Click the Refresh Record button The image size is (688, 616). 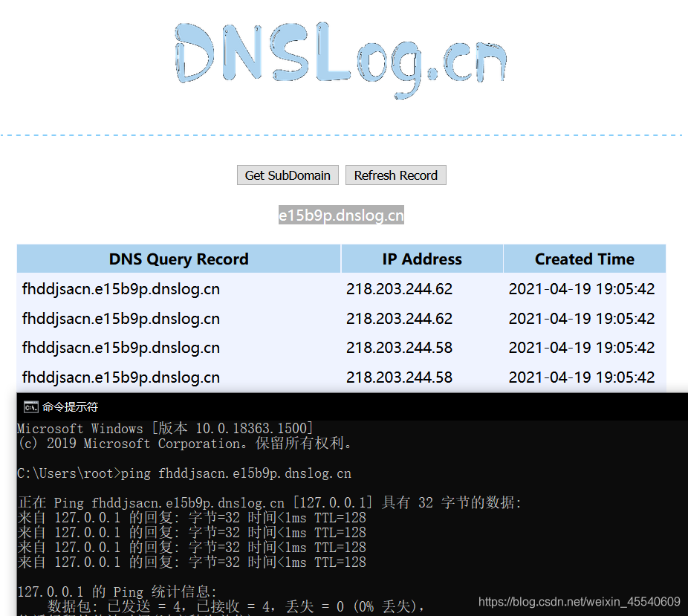(395, 175)
